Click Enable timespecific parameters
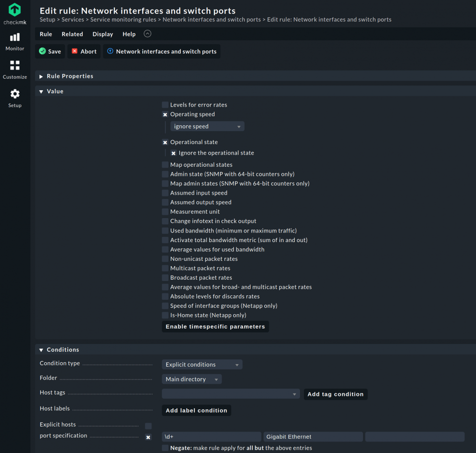This screenshot has height=453, width=476. pos(215,326)
